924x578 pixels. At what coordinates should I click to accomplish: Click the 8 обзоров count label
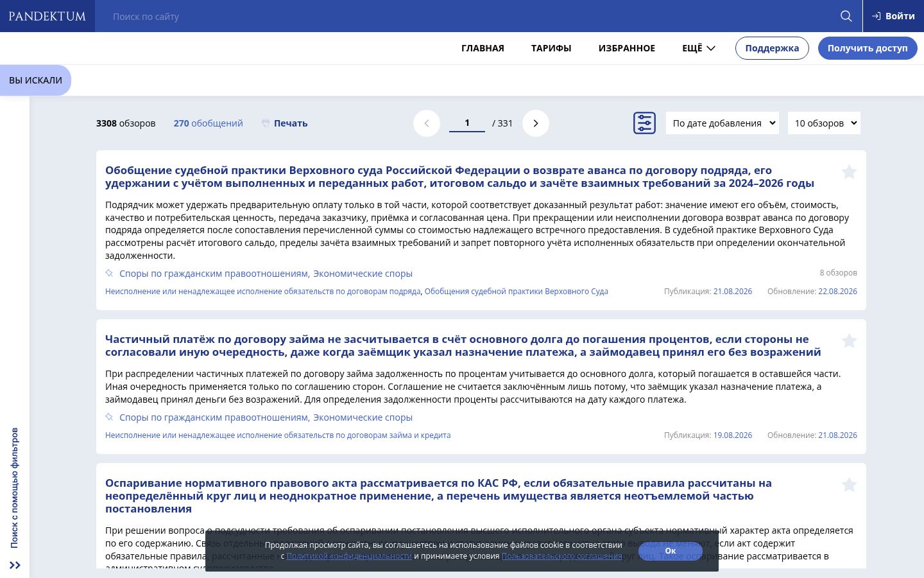point(838,273)
